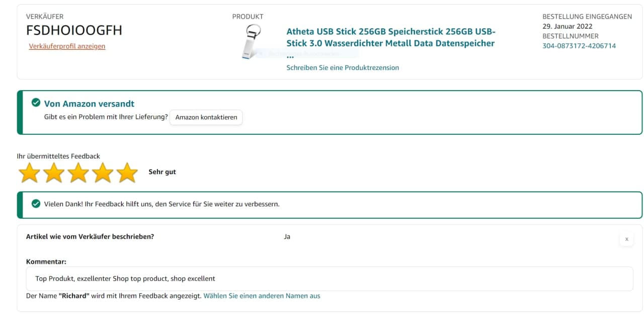644x317 pixels.
Task: Click into the Kommentar text field
Action: click(329, 278)
